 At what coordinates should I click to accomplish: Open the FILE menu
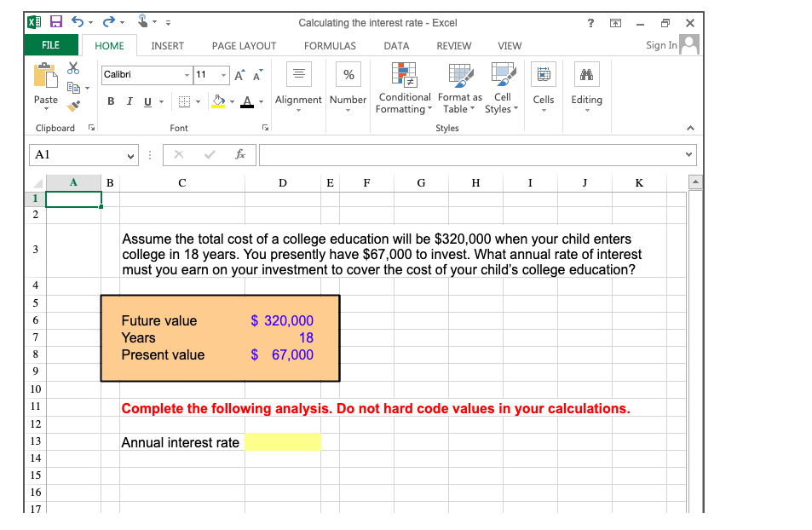coord(51,44)
